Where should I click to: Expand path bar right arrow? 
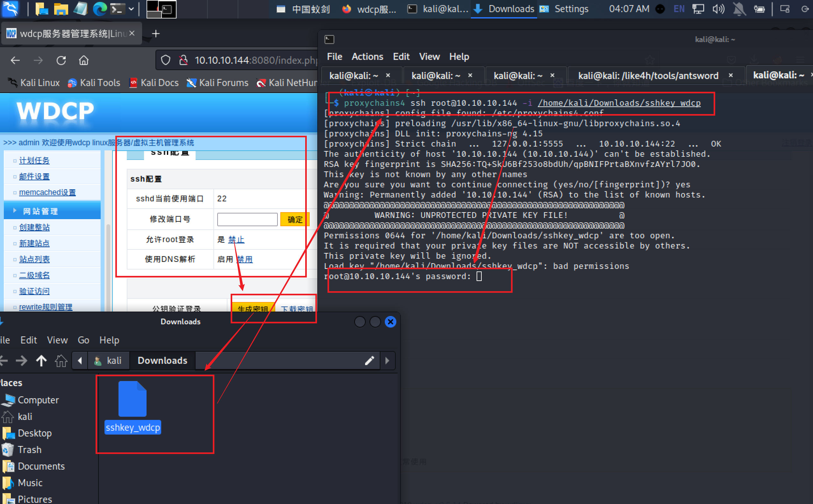[x=387, y=360]
